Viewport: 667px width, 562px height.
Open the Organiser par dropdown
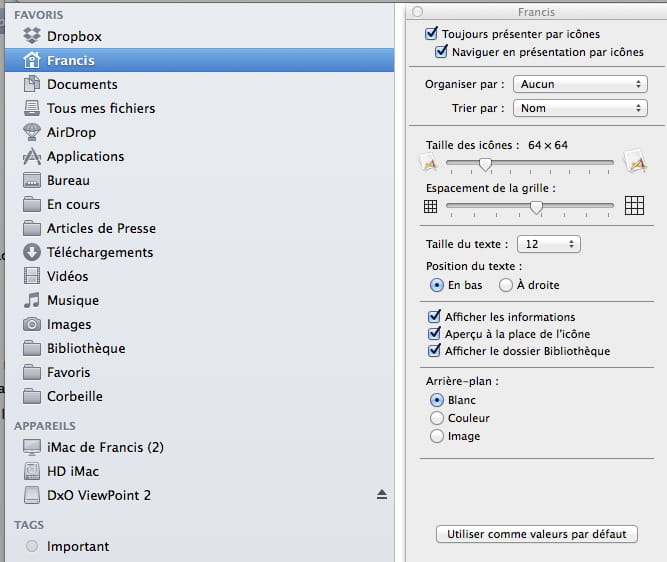pyautogui.click(x=580, y=84)
